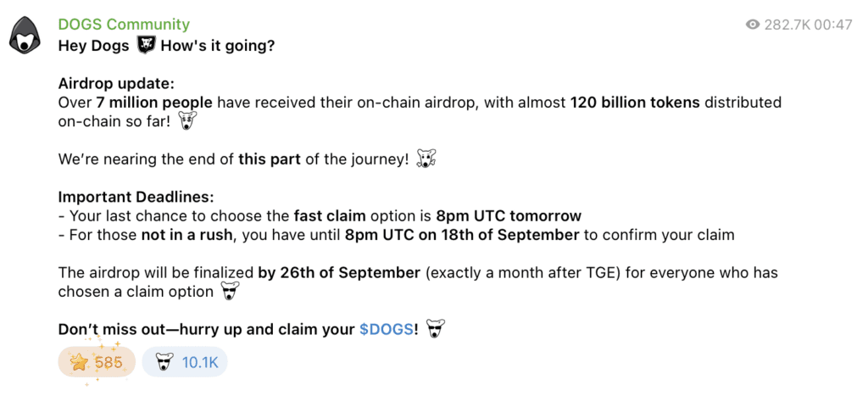Click the dog shield emoji after Hey Dogs
This screenshot has height=396, width=868.
[146, 46]
